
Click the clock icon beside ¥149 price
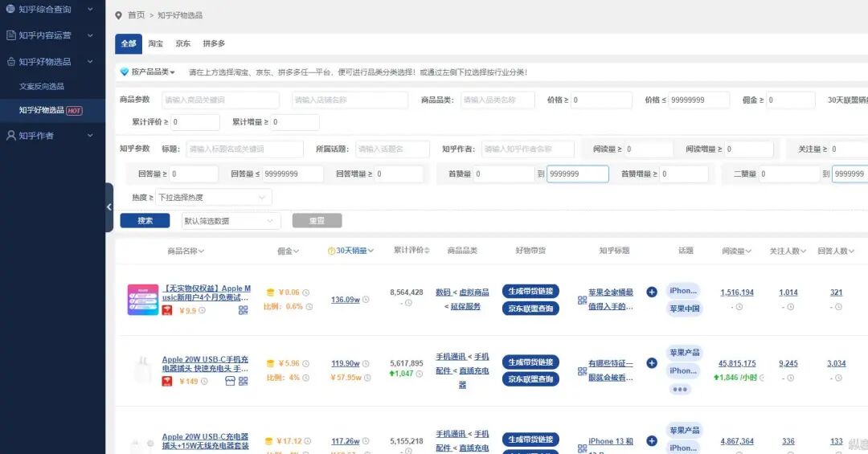204,381
